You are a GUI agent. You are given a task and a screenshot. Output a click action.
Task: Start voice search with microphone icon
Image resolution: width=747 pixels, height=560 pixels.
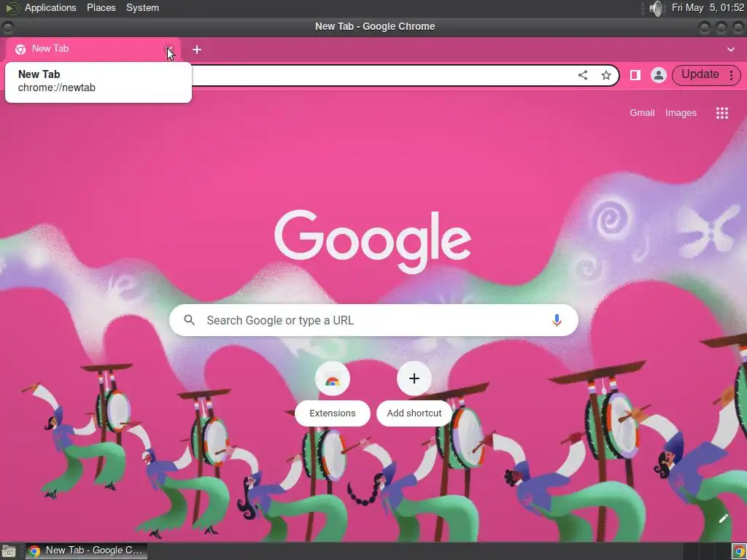click(x=557, y=320)
